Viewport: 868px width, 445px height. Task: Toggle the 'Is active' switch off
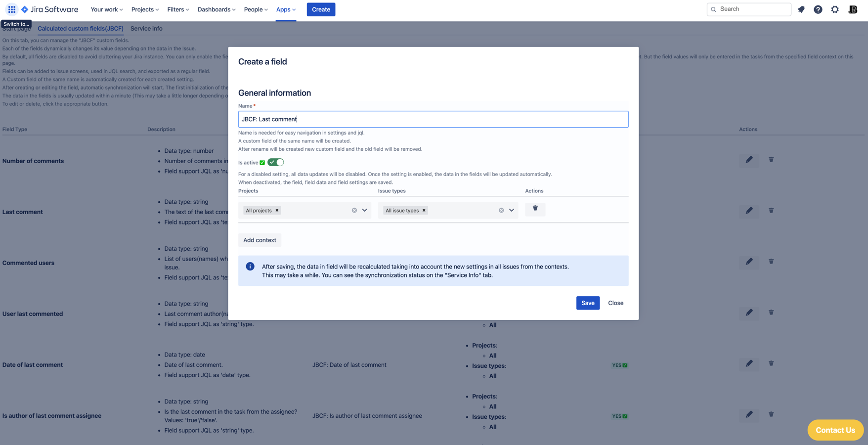(276, 162)
